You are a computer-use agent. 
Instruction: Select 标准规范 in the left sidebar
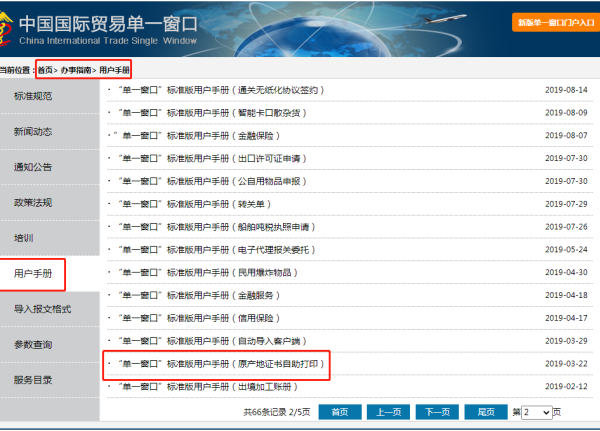click(x=33, y=96)
